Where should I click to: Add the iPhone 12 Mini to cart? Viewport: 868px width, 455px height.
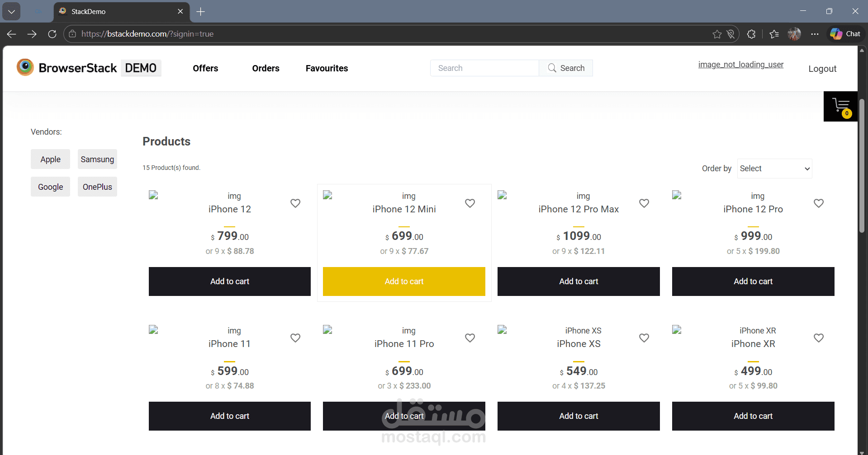pos(404,281)
